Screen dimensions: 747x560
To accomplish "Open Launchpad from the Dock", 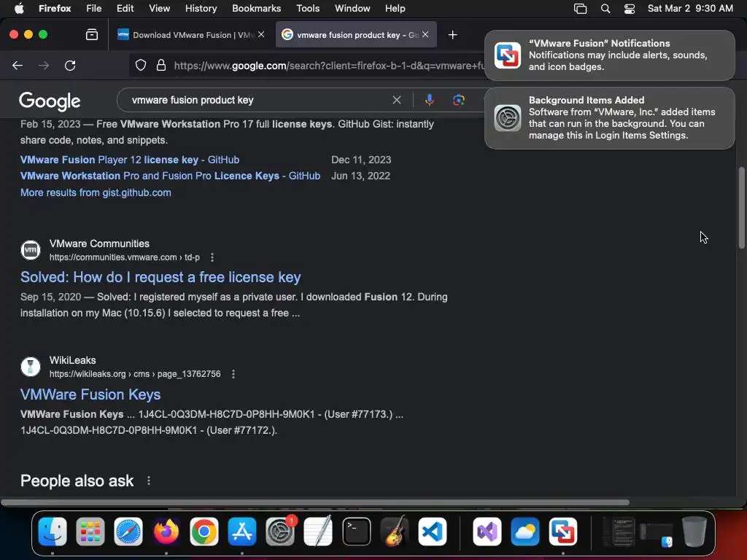I will point(90,531).
